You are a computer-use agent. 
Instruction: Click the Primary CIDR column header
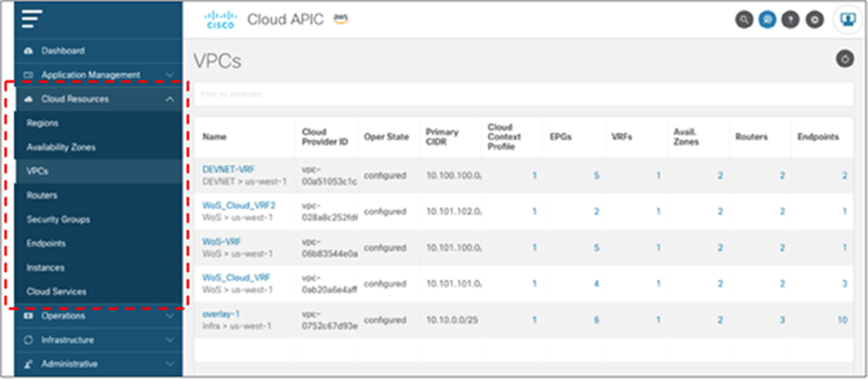[442, 136]
